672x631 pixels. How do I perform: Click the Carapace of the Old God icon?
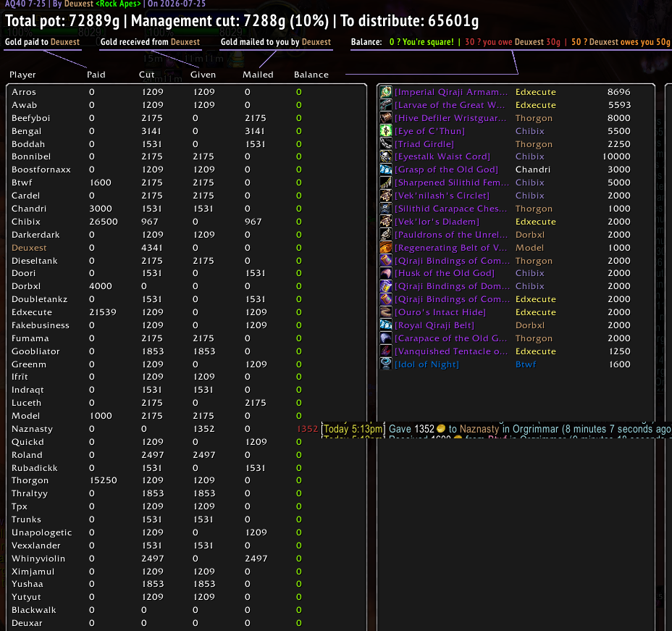(386, 338)
